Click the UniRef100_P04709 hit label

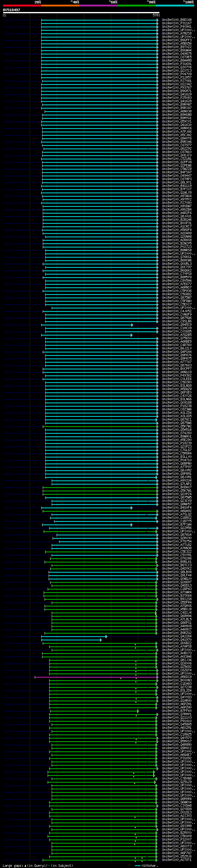tap(176, 74)
